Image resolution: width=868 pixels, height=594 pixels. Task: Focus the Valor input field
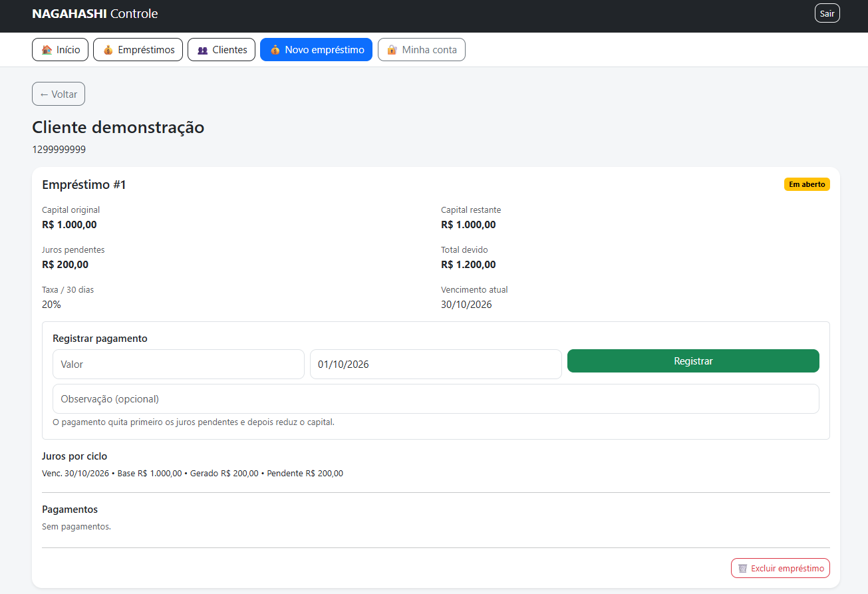(x=178, y=365)
